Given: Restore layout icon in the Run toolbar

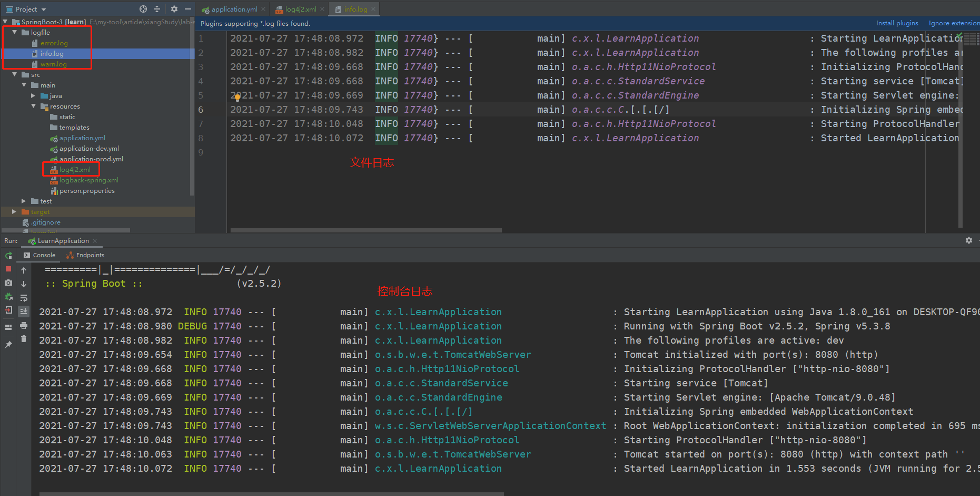Looking at the screenshot, I should [8, 327].
